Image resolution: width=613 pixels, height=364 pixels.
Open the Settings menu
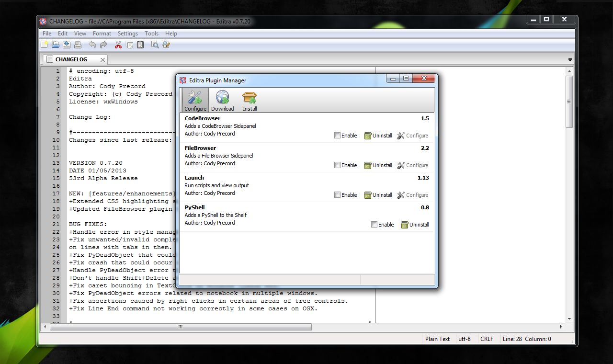[128, 34]
